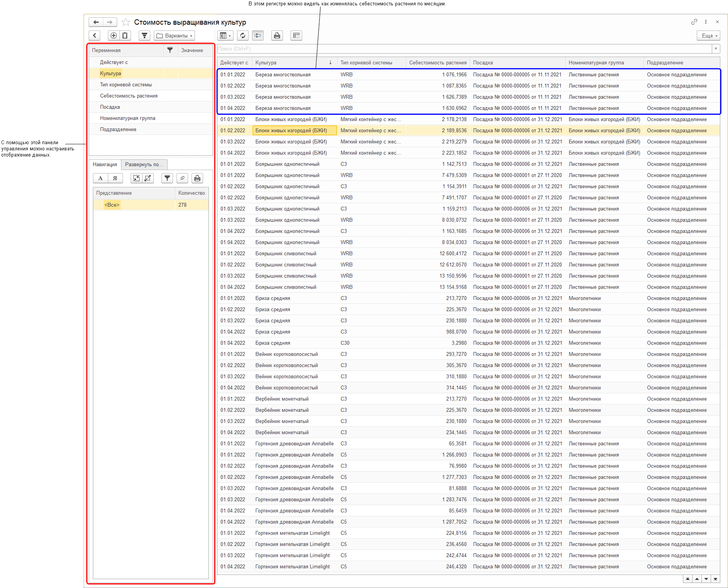Click the copy link icon in title bar
The height and width of the screenshot is (588, 728).
pyautogui.click(x=694, y=22)
